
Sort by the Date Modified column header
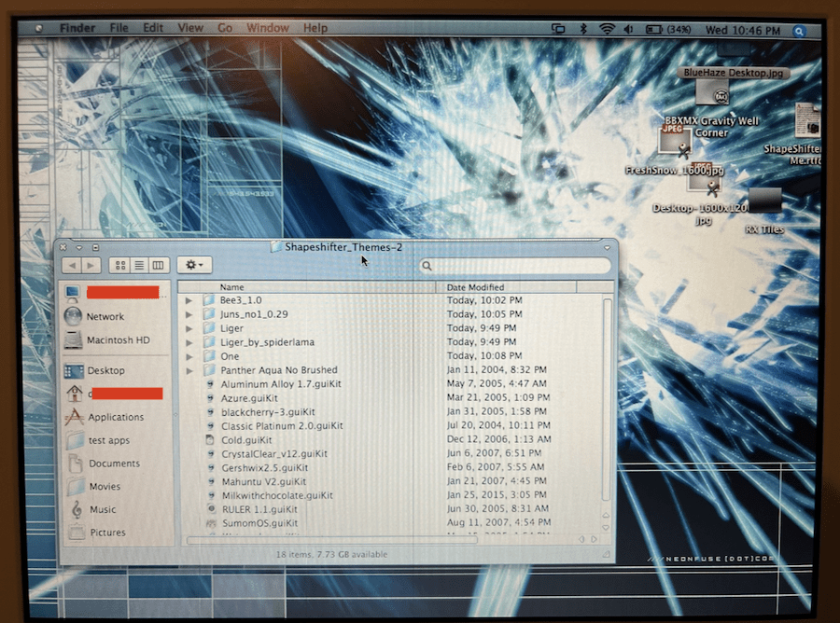[506, 287]
